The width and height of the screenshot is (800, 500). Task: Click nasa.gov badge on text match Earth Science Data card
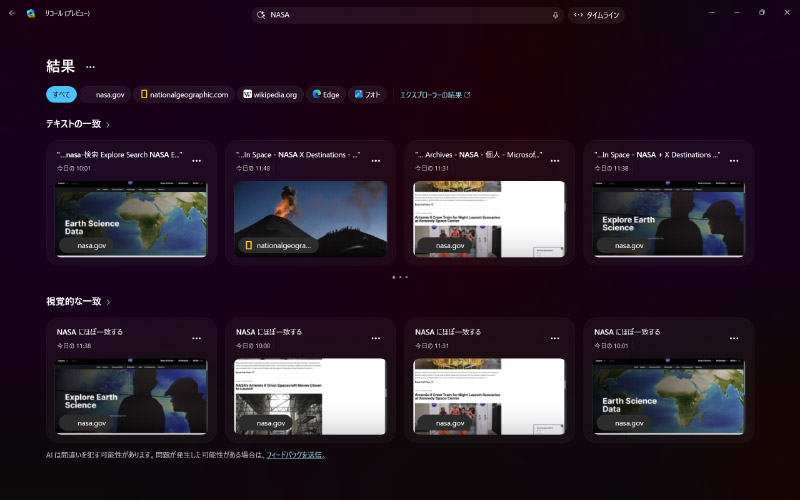coord(86,245)
